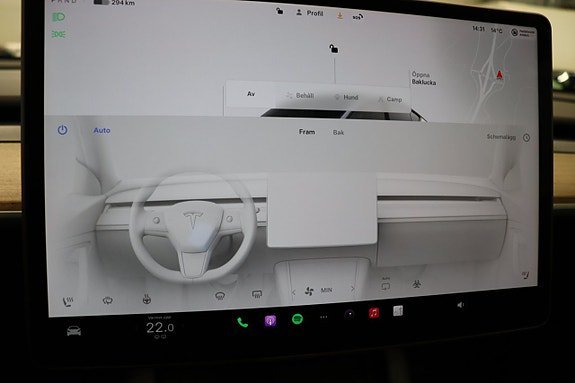Open the all-apps three-dot launcher
The height and width of the screenshot is (383, 575).
pyautogui.click(x=323, y=317)
